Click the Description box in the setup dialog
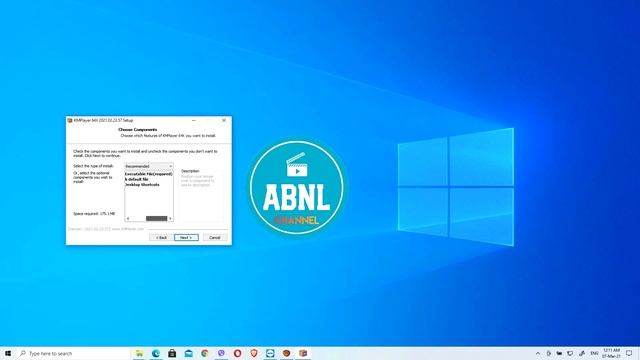640x360 pixels. pyautogui.click(x=202, y=196)
